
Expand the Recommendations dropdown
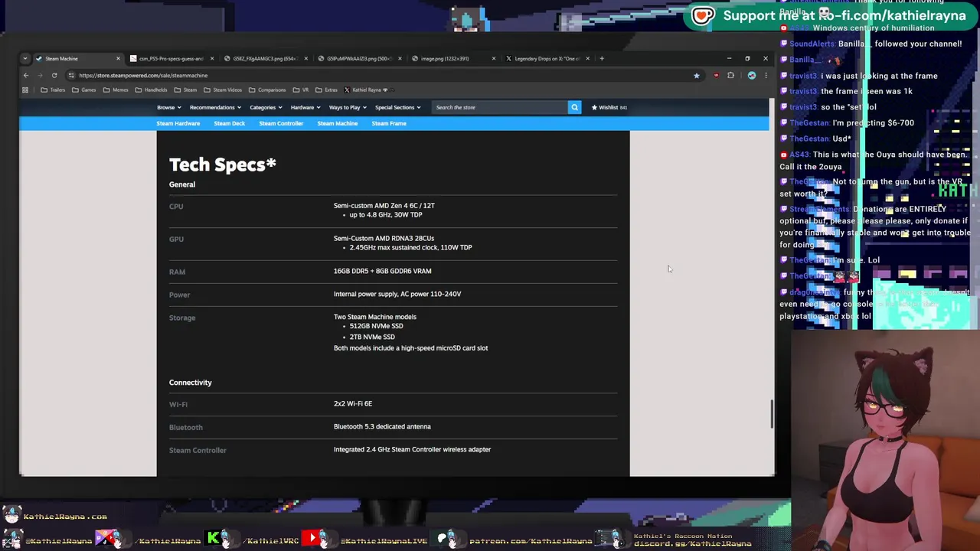(x=215, y=107)
